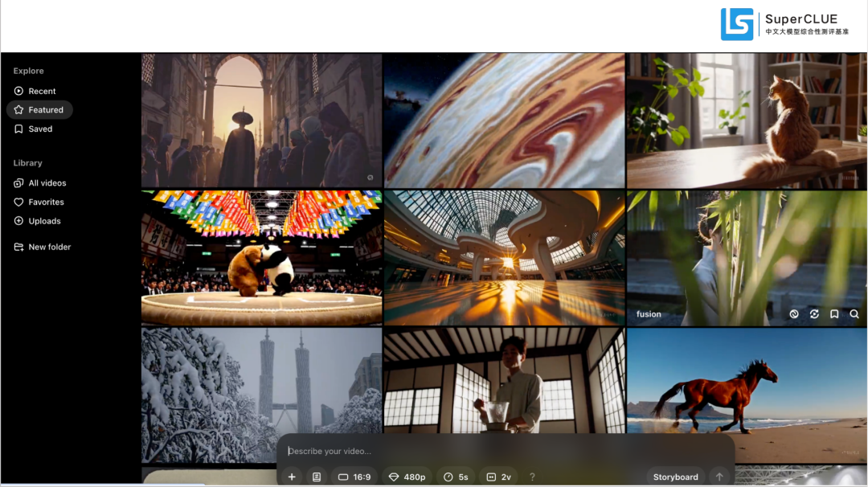The height and width of the screenshot is (487, 868).
Task: Create a New folder
Action: (43, 247)
